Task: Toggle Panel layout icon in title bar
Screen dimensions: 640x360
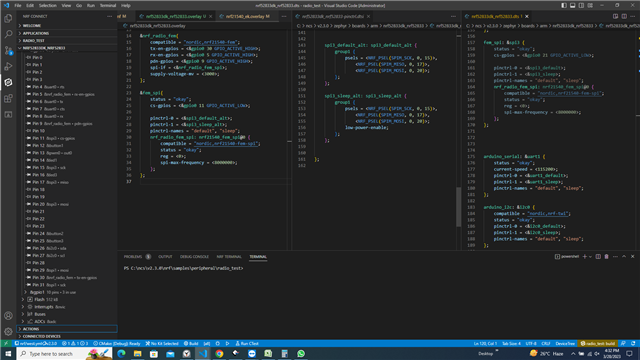Action: click(573, 5)
